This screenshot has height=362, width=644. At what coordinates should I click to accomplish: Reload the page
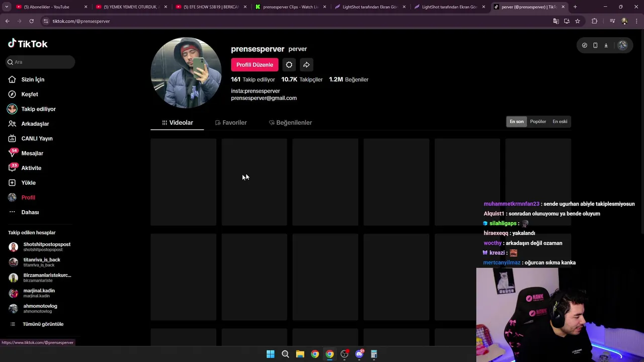(31, 21)
